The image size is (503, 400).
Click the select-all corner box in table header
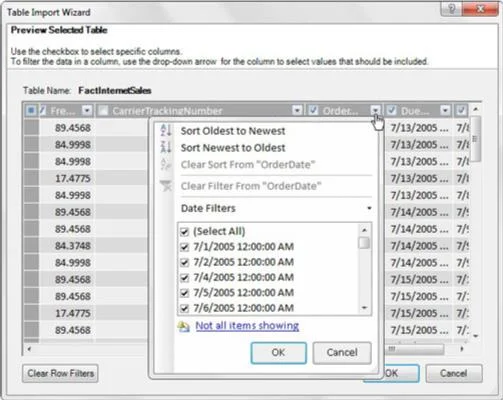point(31,110)
